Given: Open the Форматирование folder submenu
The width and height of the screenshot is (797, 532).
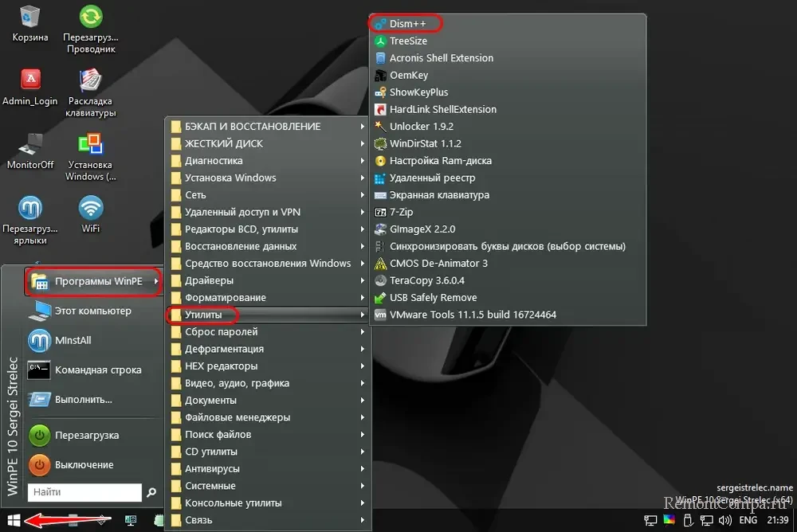Looking at the screenshot, I should pyautogui.click(x=268, y=298).
